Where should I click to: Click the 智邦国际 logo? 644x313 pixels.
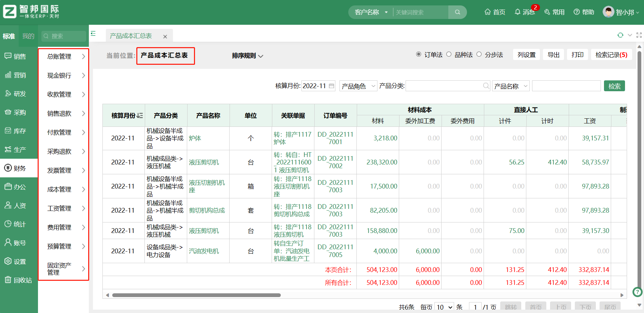31,12
